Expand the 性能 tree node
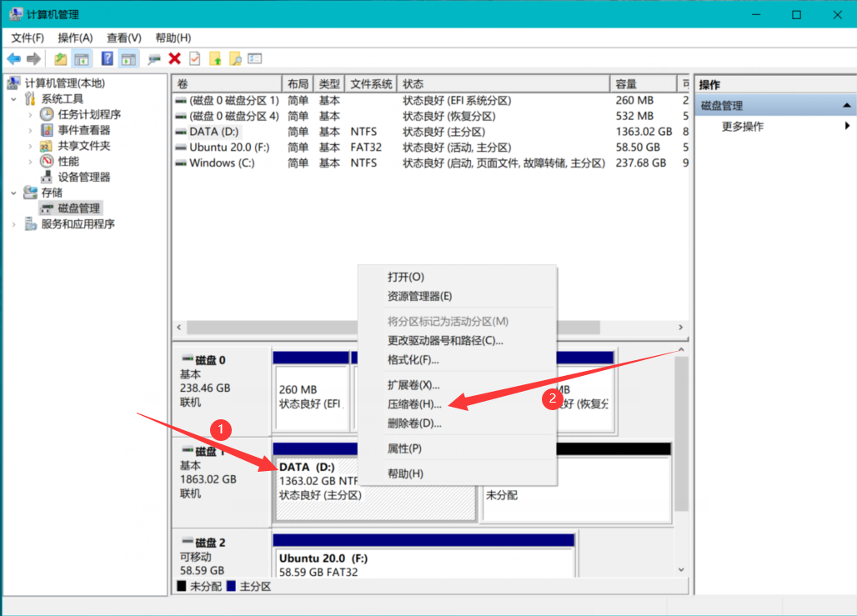Image resolution: width=857 pixels, height=616 pixels. click(x=30, y=161)
